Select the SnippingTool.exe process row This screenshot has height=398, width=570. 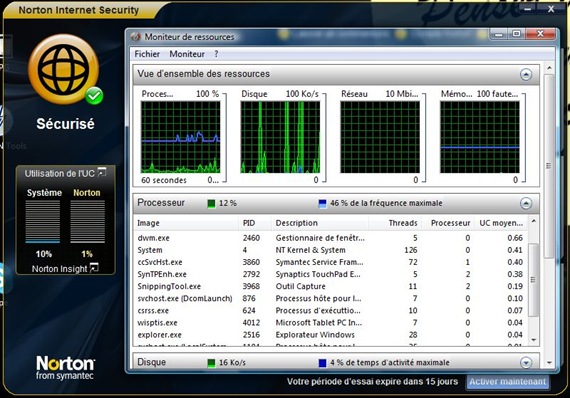click(x=330, y=286)
